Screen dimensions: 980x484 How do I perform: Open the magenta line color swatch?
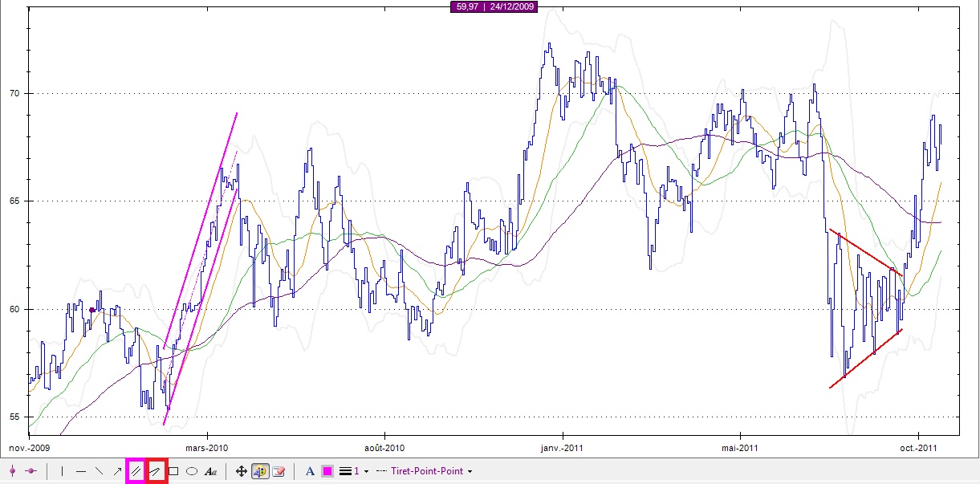(x=327, y=471)
